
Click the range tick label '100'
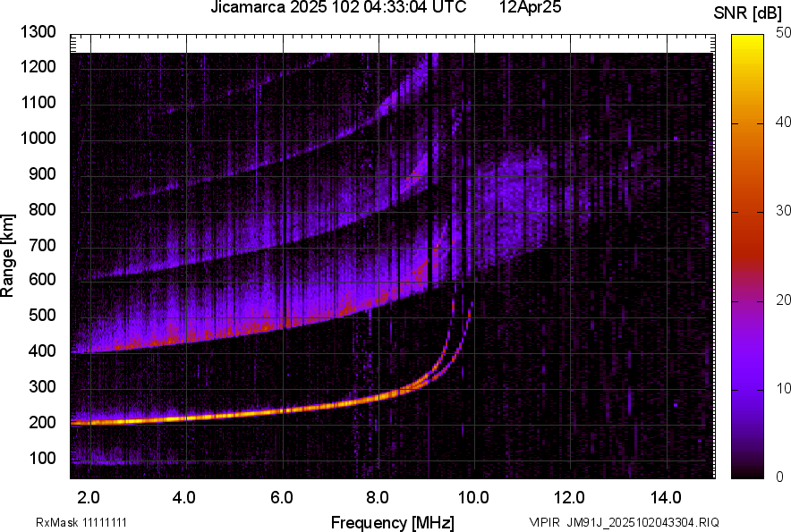pos(42,458)
